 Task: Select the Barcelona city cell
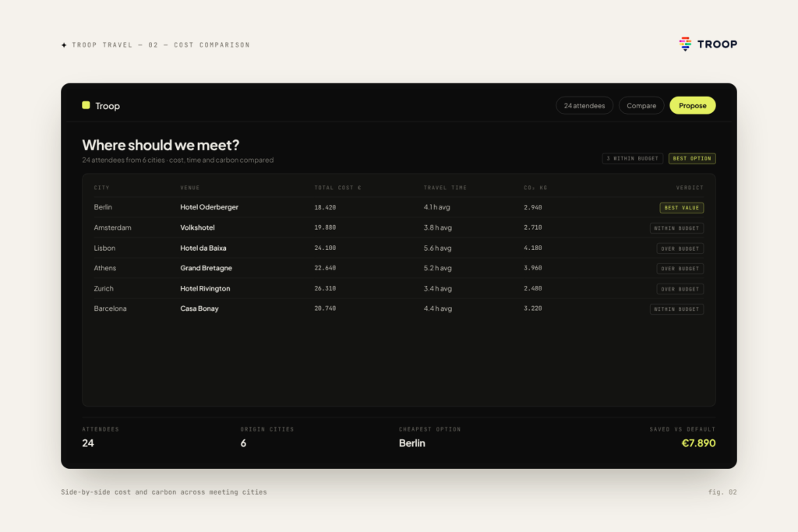pyautogui.click(x=110, y=308)
